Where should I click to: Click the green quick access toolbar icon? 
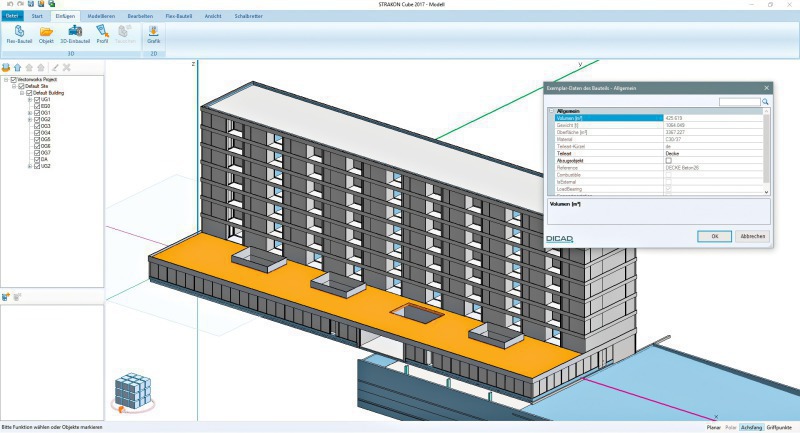[x=51, y=4]
